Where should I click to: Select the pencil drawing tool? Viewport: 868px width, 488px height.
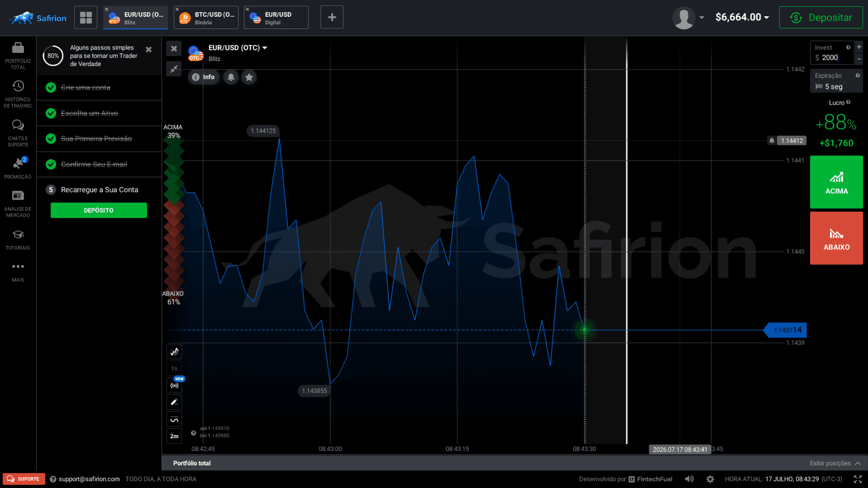(175, 402)
